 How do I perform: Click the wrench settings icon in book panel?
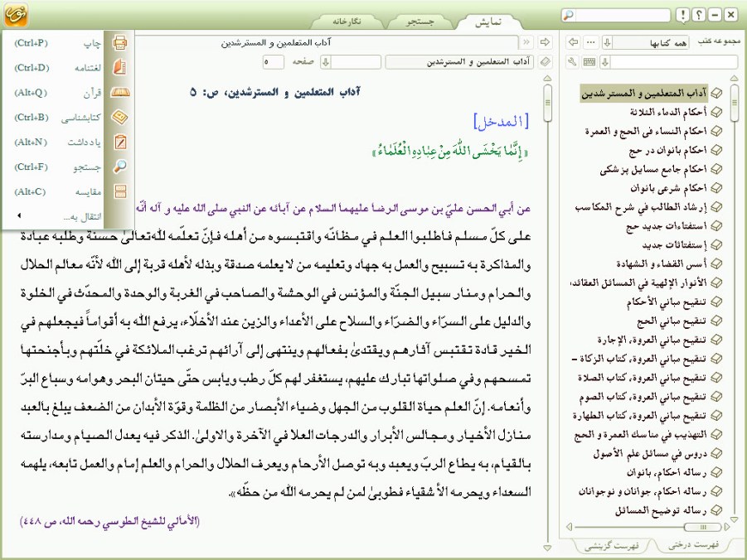573,62
